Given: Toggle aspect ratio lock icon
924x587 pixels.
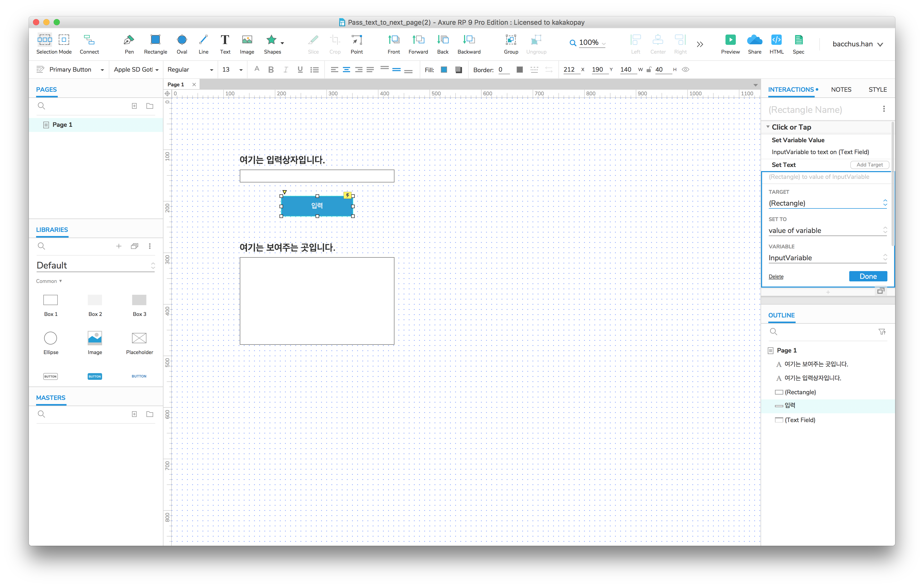Looking at the screenshot, I should [649, 70].
